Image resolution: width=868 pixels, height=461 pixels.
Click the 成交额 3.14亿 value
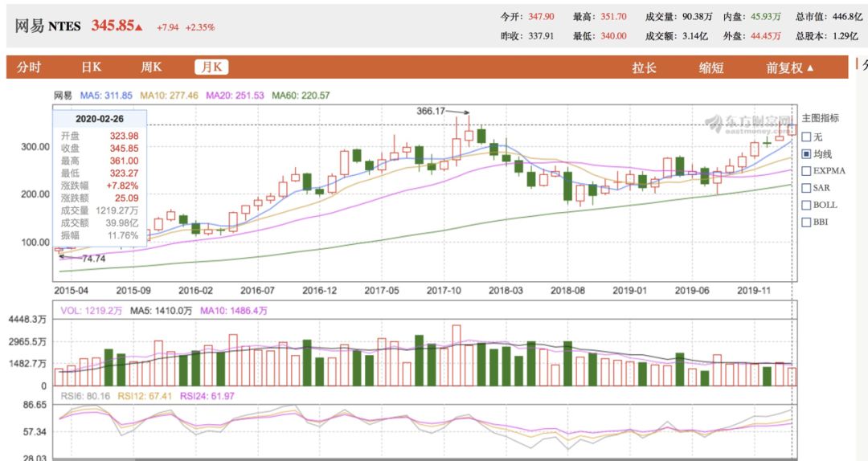click(694, 36)
